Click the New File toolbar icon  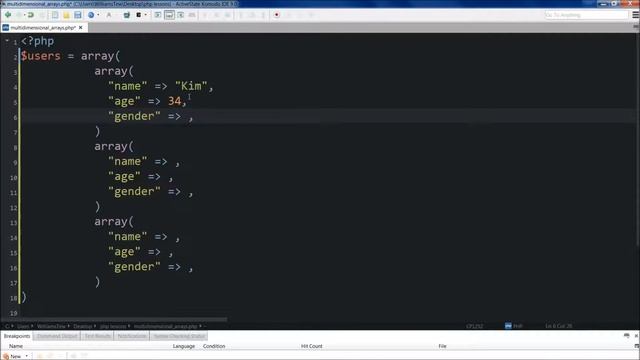pyautogui.click(x=55, y=15)
